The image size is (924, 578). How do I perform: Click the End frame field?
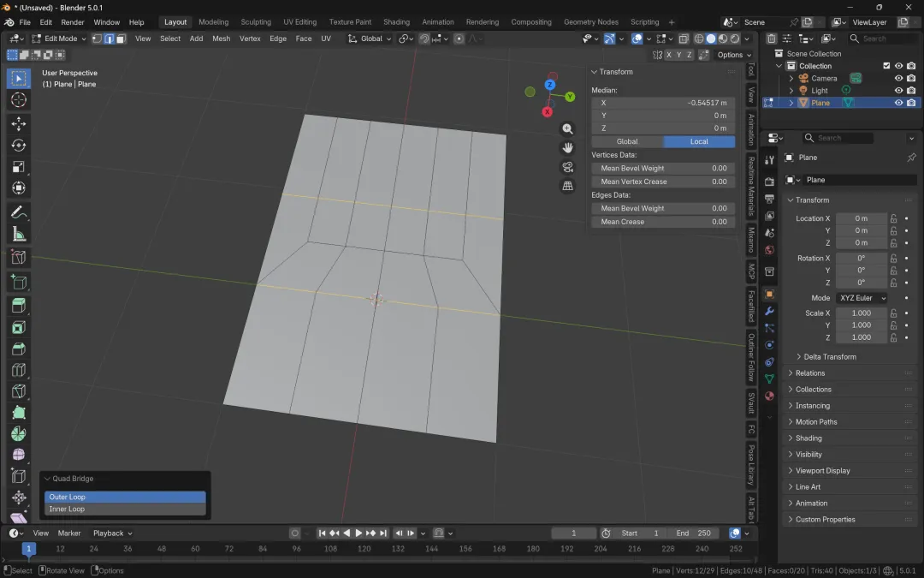[x=696, y=533]
